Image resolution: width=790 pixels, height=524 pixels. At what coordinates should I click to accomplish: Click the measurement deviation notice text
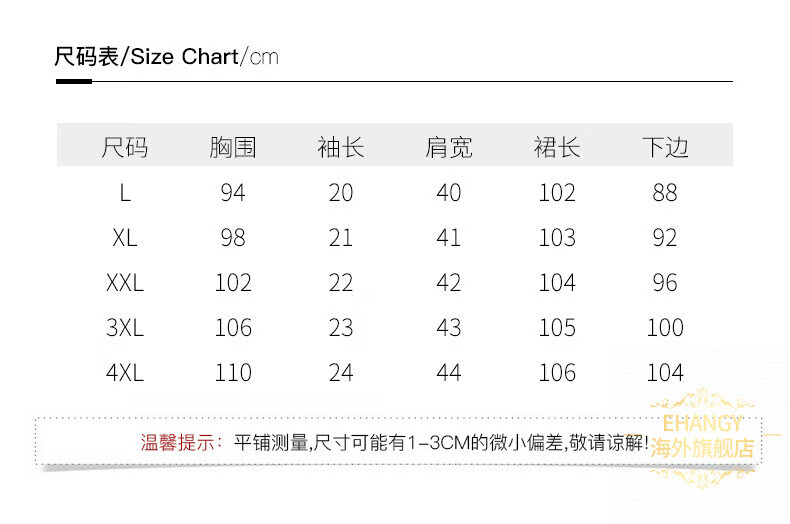441,443
